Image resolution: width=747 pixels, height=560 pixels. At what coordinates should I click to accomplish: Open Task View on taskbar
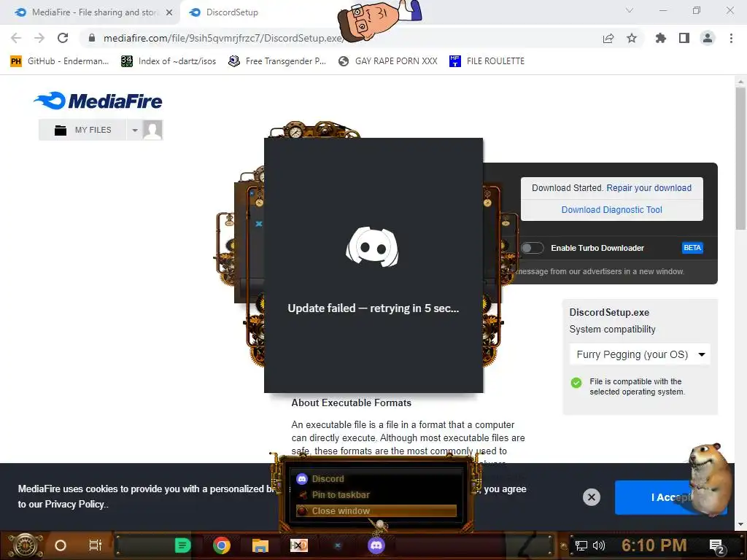pyautogui.click(x=96, y=545)
